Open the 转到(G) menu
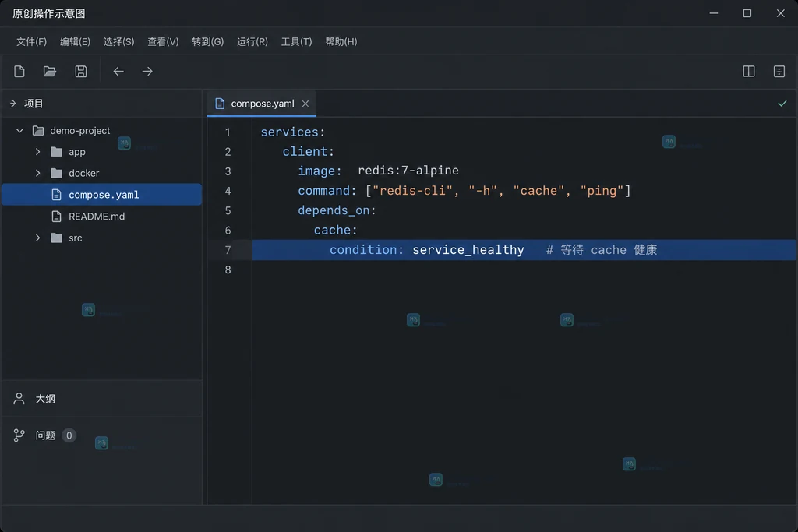This screenshot has height=532, width=798. [207, 42]
